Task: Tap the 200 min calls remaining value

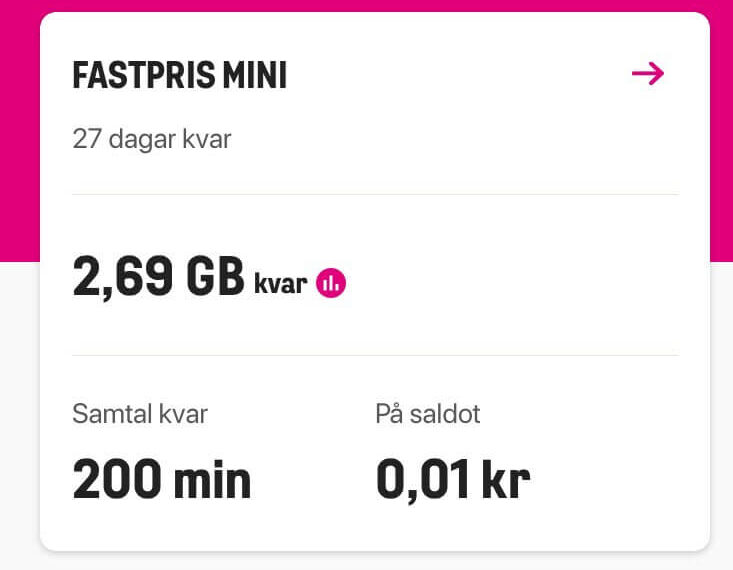Action: (x=162, y=479)
